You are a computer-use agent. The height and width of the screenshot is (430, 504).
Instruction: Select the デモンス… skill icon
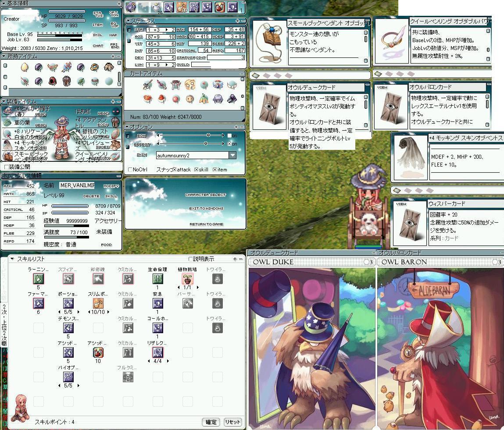[68, 328]
